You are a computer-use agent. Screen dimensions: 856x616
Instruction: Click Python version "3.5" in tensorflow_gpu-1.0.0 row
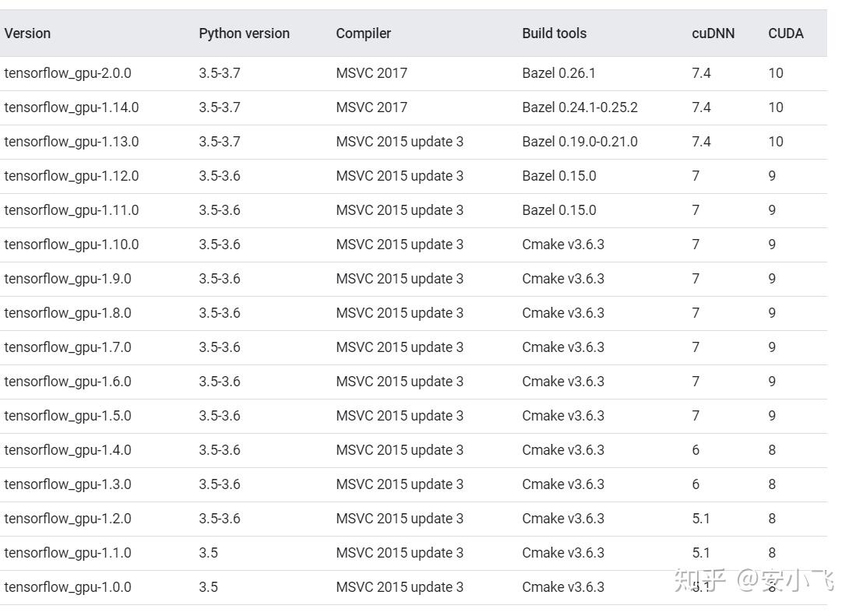point(208,587)
